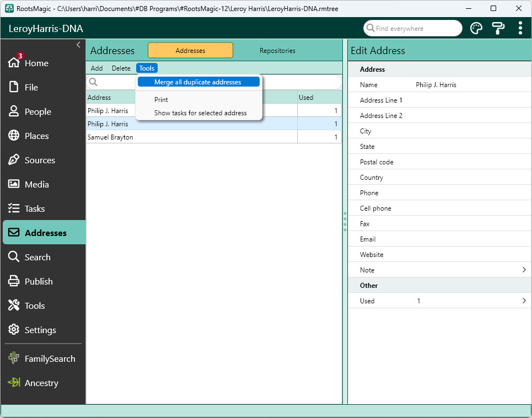This screenshot has height=418, width=532.
Task: Click the Add button
Action: click(x=96, y=68)
